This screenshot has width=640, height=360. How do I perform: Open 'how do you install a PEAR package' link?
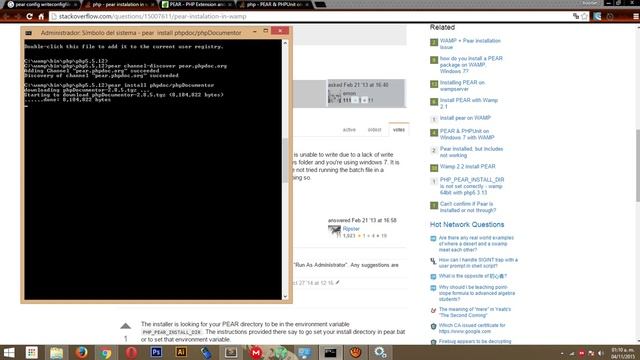coord(471,65)
